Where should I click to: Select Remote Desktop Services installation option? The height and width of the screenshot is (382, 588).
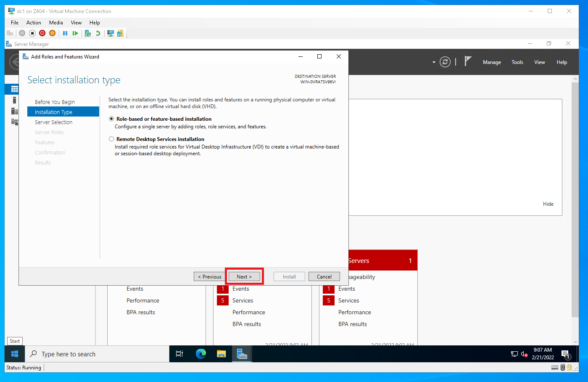[x=111, y=139]
